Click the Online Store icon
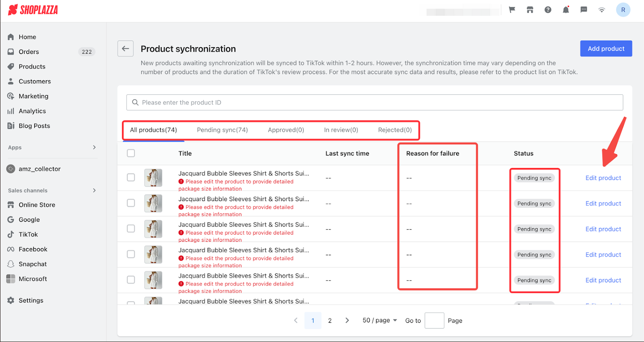 point(11,205)
